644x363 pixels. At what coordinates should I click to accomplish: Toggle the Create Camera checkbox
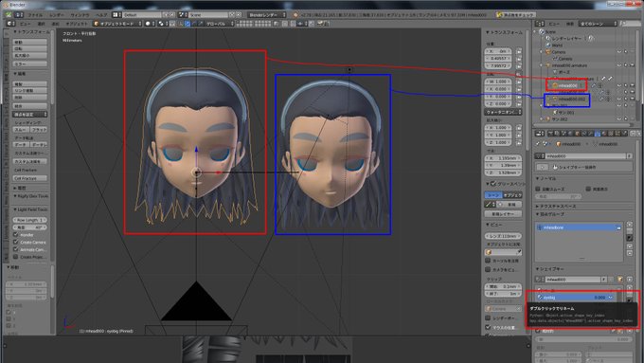point(15,242)
